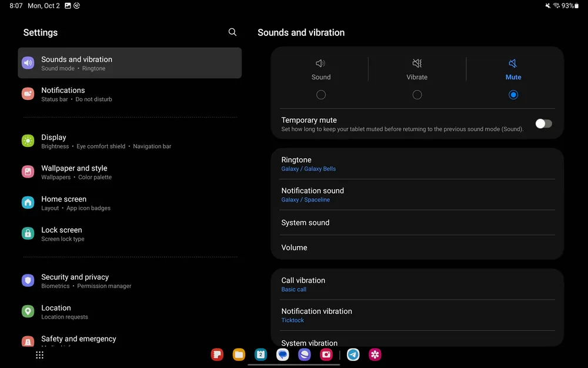Launch Messages from the taskbar
The height and width of the screenshot is (368, 588).
[283, 354]
